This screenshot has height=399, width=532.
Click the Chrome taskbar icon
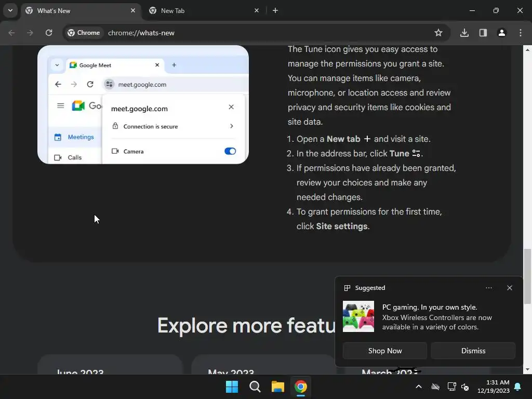301,387
